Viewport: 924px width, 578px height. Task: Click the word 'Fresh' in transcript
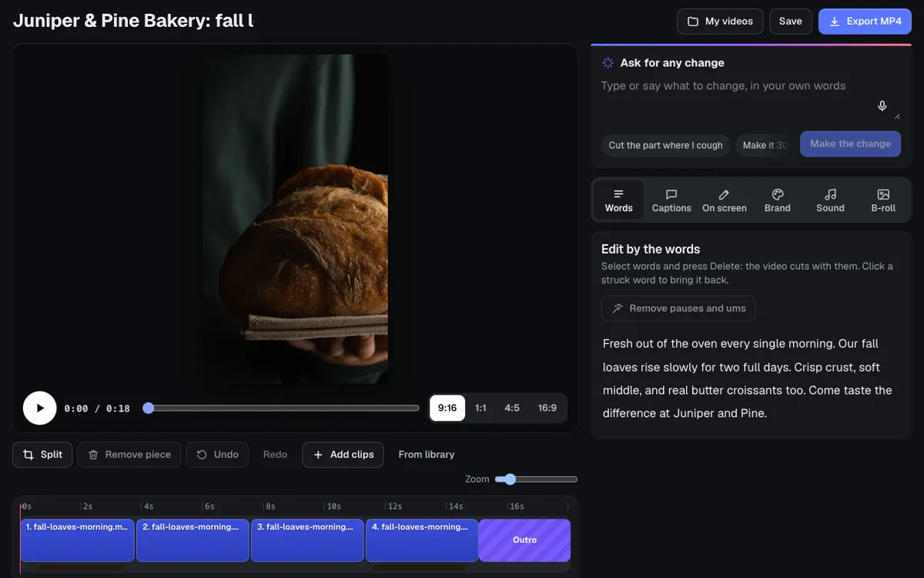pyautogui.click(x=618, y=344)
